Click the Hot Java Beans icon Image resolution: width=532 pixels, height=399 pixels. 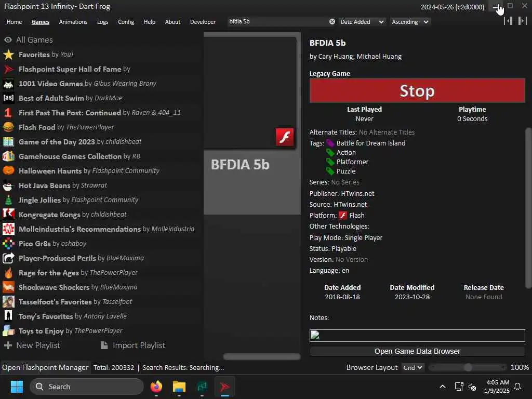8,185
